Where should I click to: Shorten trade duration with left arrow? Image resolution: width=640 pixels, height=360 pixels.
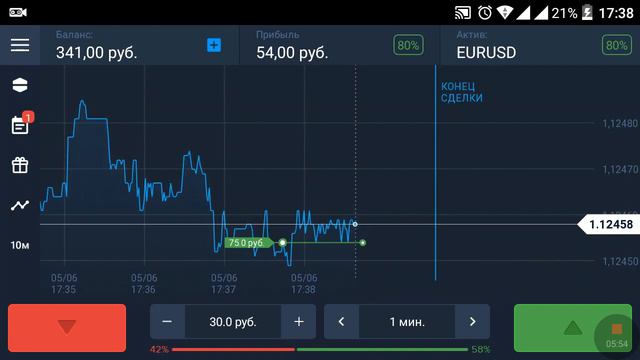(341, 322)
